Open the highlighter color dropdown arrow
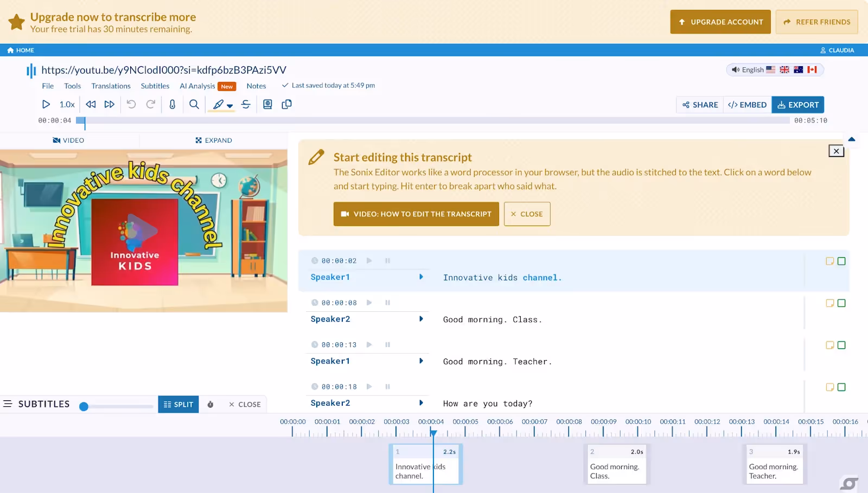Image resolution: width=868 pixels, height=493 pixels. [230, 106]
